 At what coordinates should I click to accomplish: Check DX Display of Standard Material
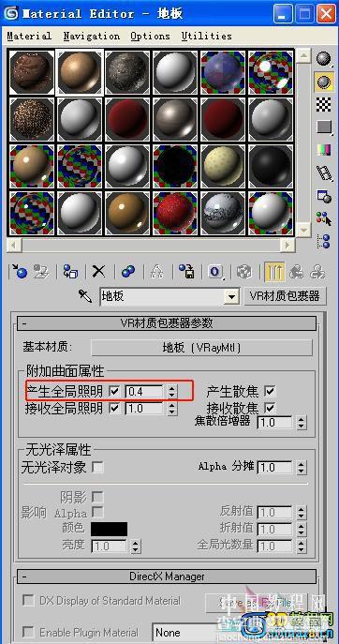pos(28,601)
